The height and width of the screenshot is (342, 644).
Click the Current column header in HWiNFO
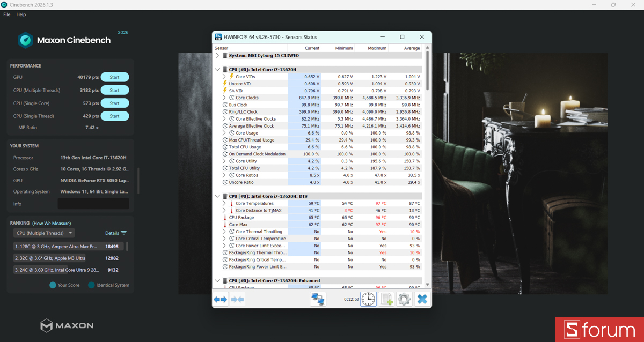(304, 48)
